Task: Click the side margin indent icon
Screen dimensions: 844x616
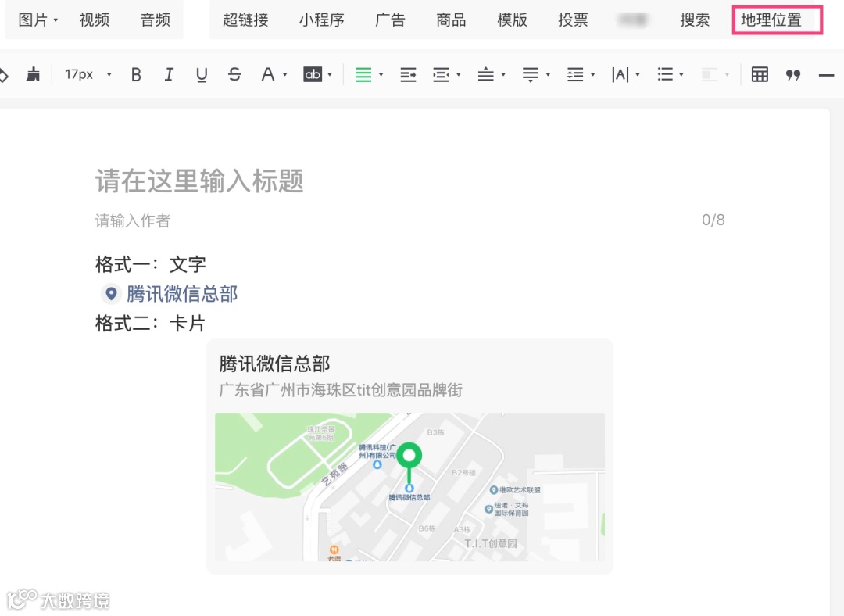Action: point(441,74)
